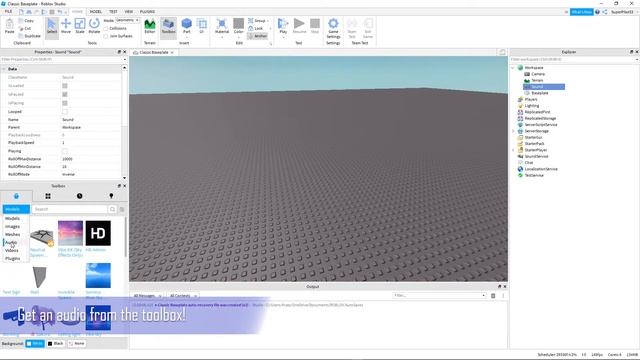Open Toolbox search filter options
Viewport: 640px width, 360px height.
(x=122, y=209)
